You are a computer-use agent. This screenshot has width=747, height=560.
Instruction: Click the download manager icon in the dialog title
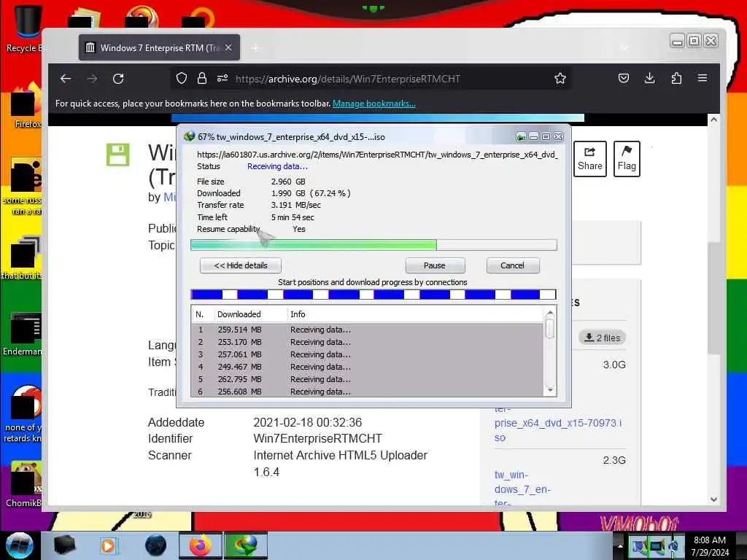tap(189, 136)
